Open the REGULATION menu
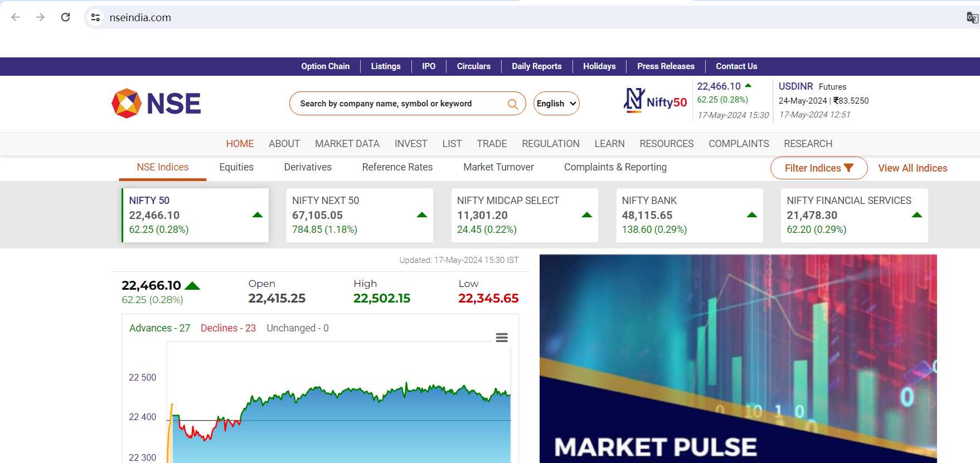980x463 pixels. pyautogui.click(x=551, y=144)
